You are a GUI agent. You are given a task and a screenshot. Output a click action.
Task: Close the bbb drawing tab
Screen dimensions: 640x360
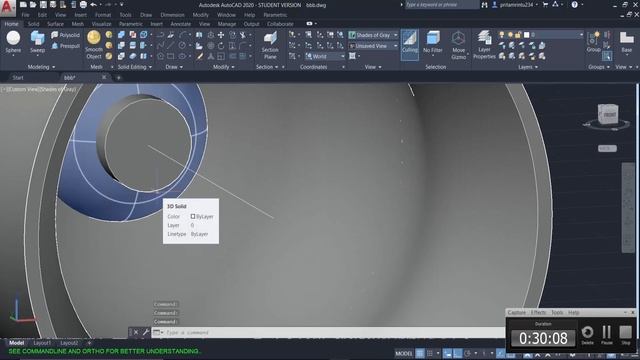104,77
